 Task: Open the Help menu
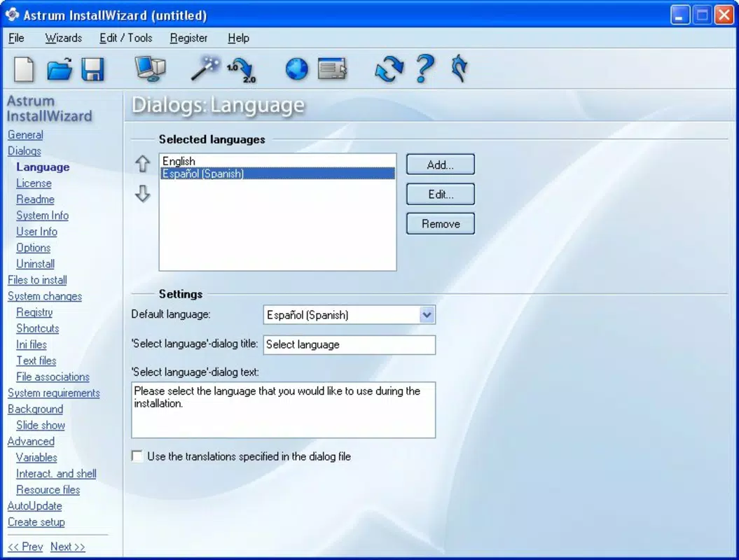(x=238, y=38)
